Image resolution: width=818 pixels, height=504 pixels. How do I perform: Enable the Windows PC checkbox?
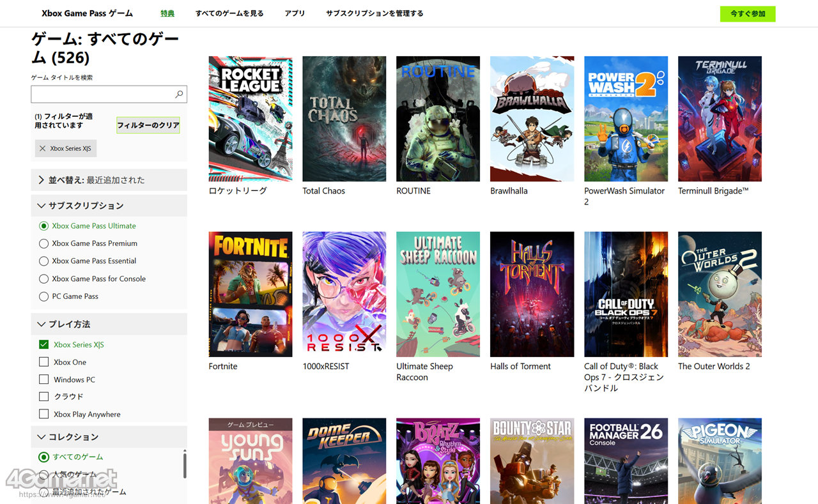tap(44, 379)
